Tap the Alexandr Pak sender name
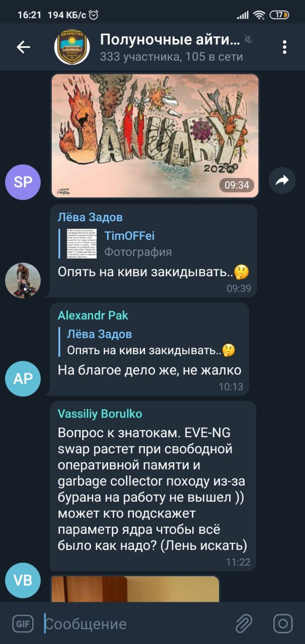The width and height of the screenshot is (305, 644). (x=93, y=315)
